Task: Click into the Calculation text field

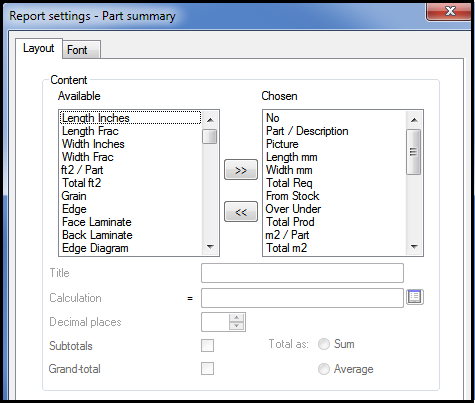Action: (x=302, y=298)
